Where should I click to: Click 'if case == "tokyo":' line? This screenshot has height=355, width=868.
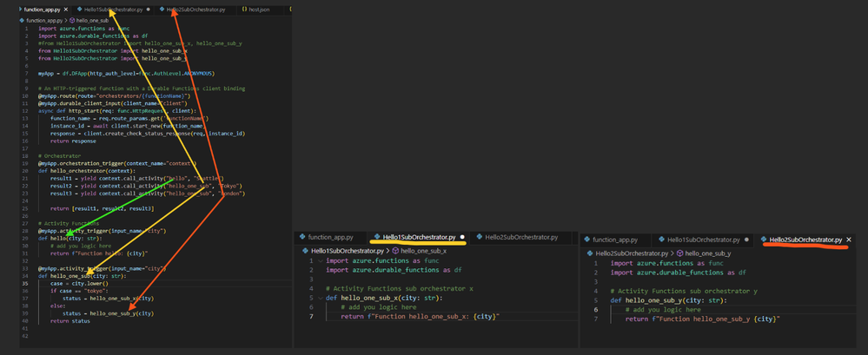tap(78, 290)
